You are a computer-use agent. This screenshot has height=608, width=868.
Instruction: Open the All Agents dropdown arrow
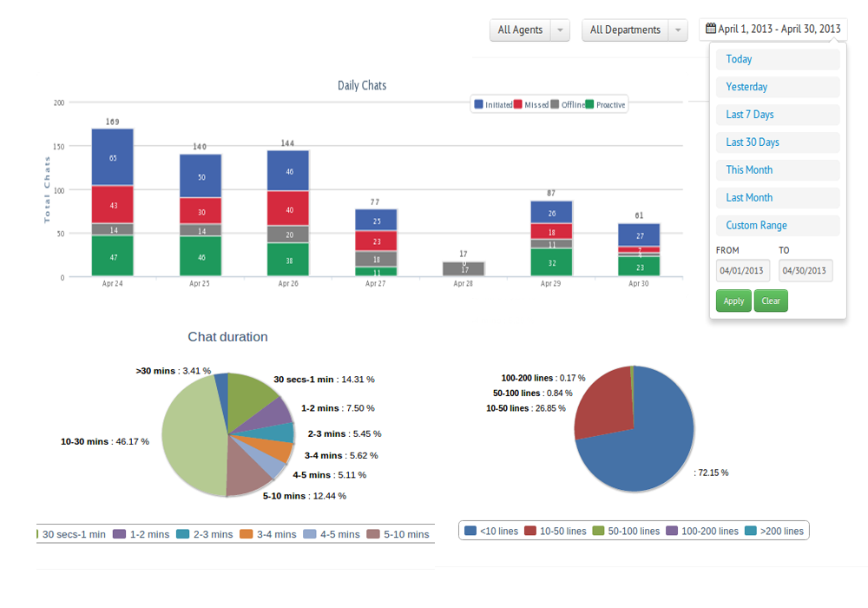tap(560, 30)
